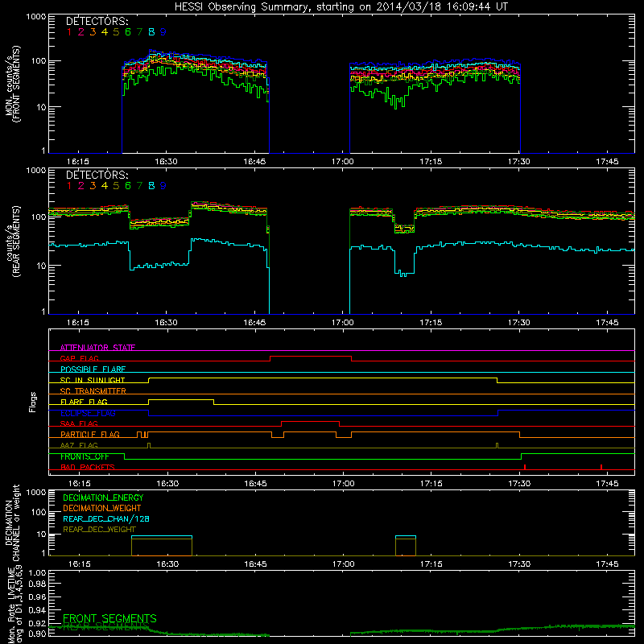Click the raised GAP_FLAG segment between 16:47 and 17:01
The image size is (644, 644).
[x=311, y=357]
